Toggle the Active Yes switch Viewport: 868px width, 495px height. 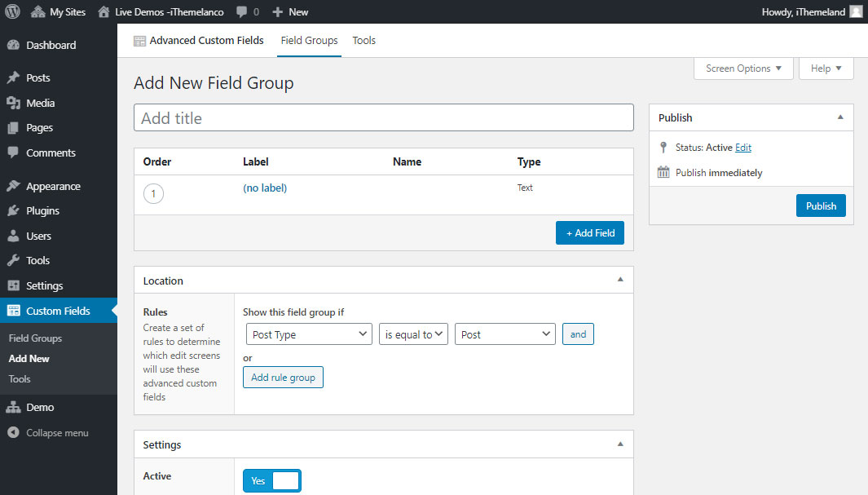point(271,480)
